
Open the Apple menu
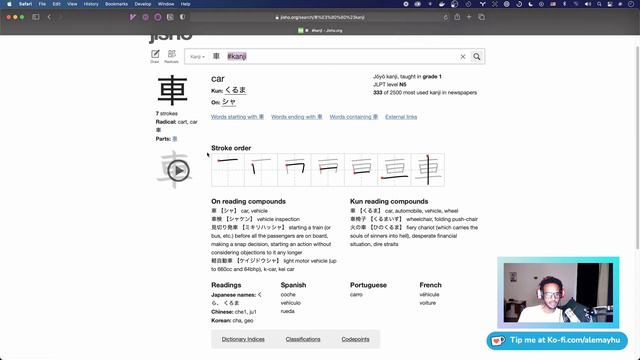click(9, 4)
